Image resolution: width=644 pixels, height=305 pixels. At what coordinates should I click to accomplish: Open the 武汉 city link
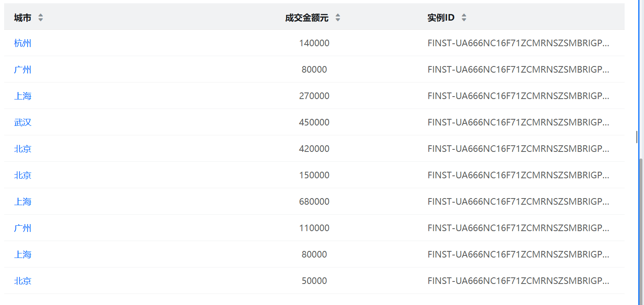(x=23, y=122)
